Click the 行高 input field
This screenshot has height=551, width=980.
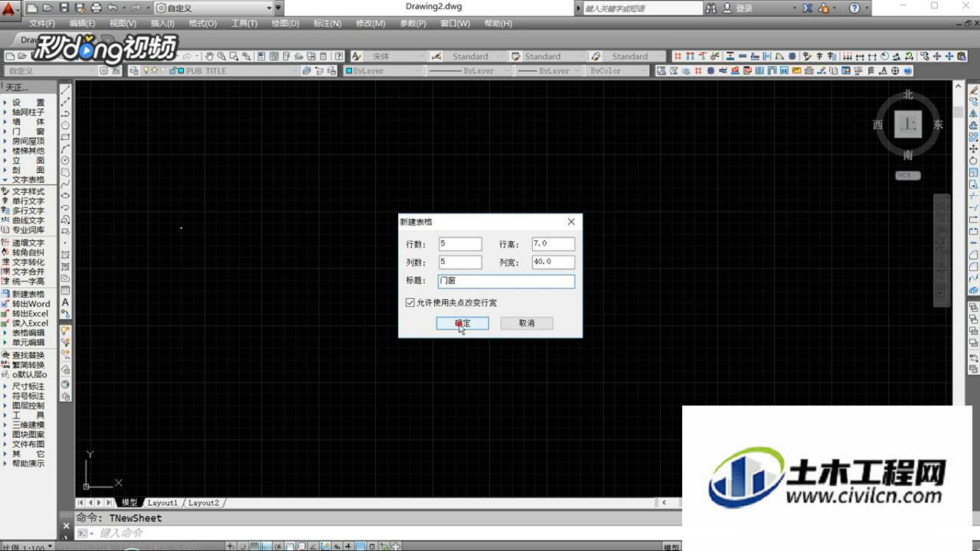[x=554, y=244]
